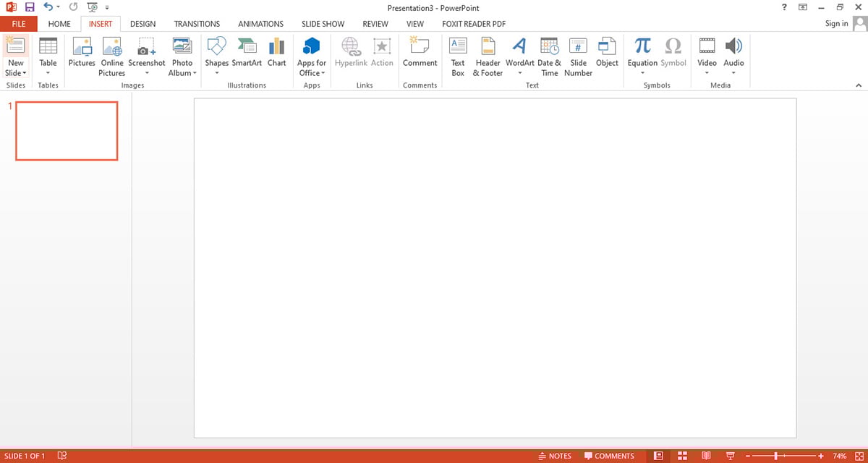The width and height of the screenshot is (868, 463).
Task: Click the zoom slider handle
Action: [x=776, y=456]
